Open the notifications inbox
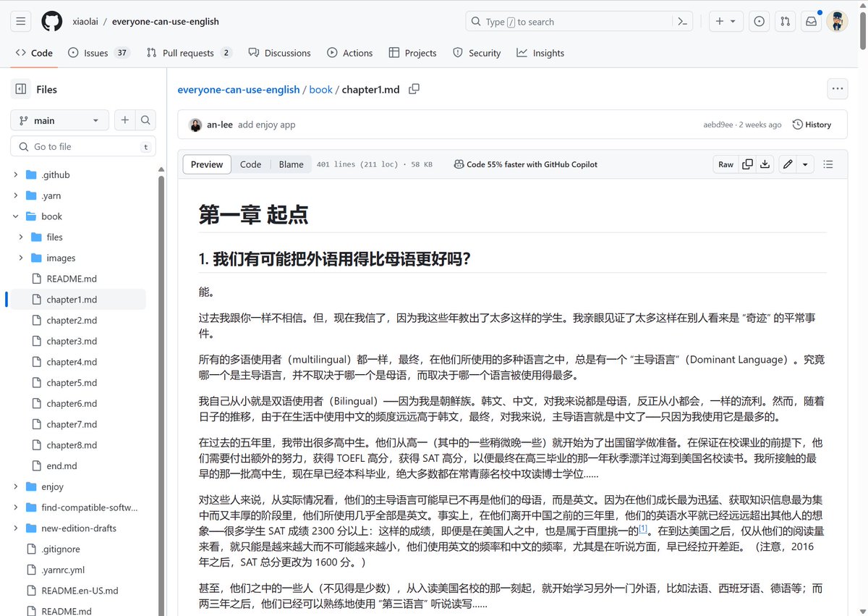 [x=811, y=22]
